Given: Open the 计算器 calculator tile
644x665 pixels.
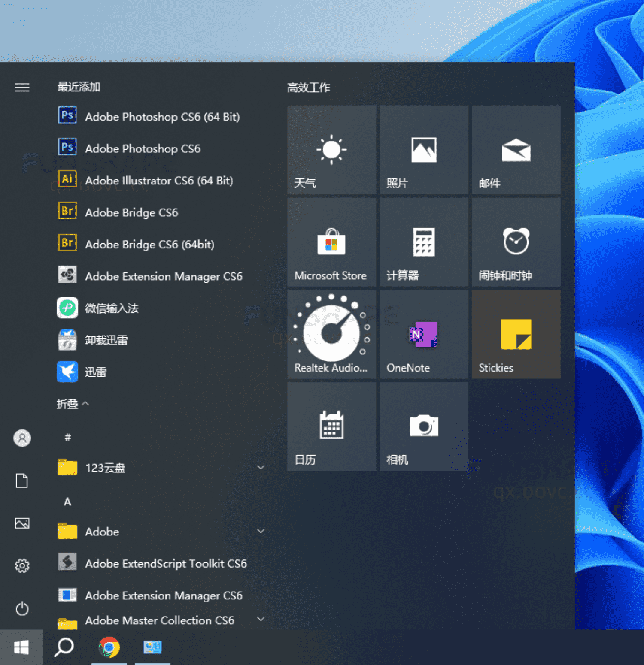Looking at the screenshot, I should [424, 242].
